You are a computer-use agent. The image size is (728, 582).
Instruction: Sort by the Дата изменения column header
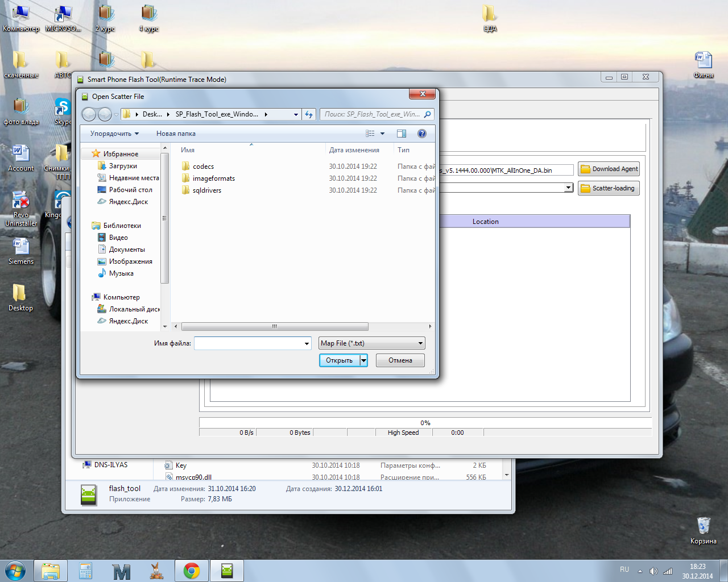(354, 150)
